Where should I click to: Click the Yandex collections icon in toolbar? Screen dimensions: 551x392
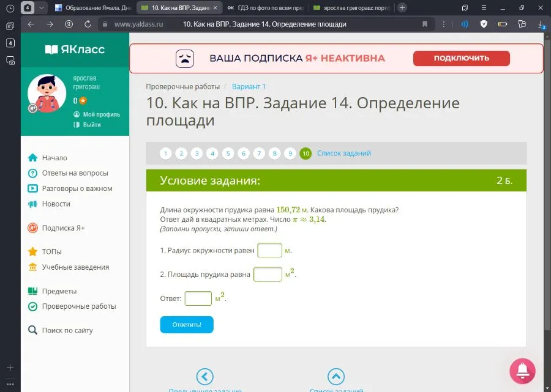tap(522, 24)
